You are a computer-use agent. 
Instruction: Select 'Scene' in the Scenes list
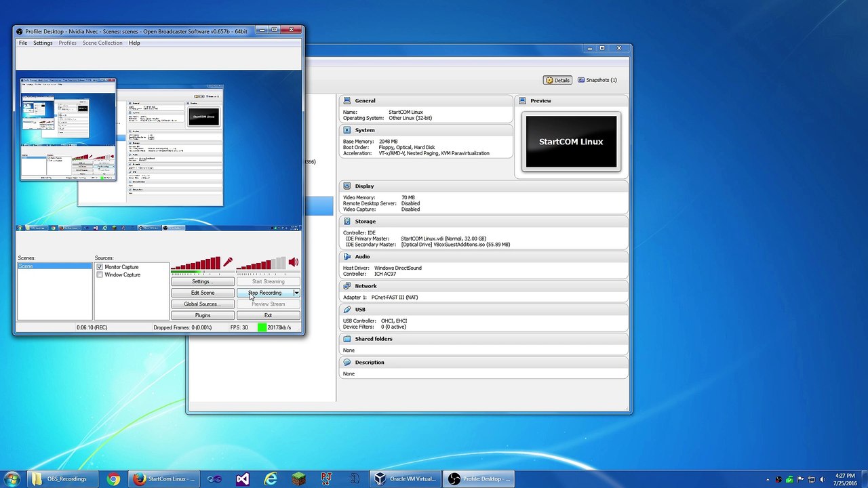pyautogui.click(x=54, y=266)
